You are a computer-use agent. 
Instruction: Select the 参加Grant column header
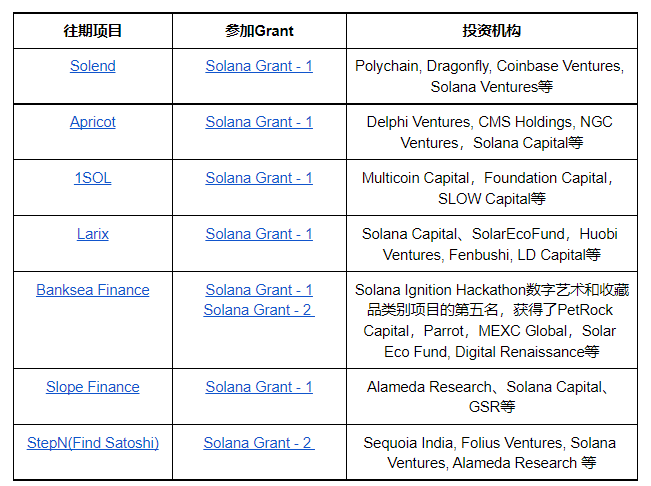point(259,31)
